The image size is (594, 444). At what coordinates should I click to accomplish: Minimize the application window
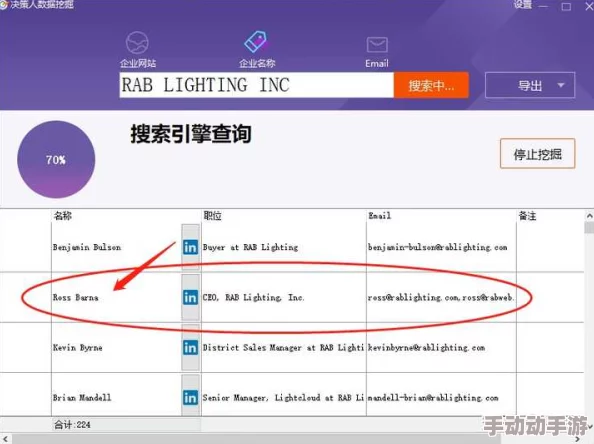[x=543, y=6]
